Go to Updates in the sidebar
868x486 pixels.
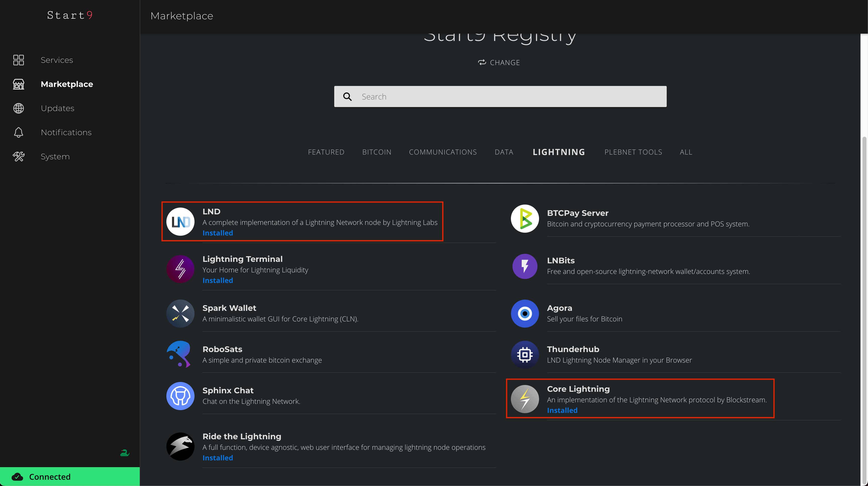click(x=57, y=108)
